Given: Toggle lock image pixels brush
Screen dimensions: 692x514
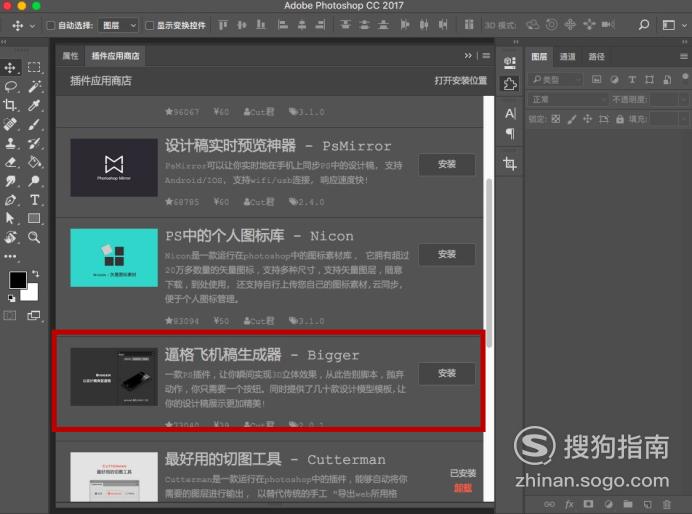Looking at the screenshot, I should 572,119.
